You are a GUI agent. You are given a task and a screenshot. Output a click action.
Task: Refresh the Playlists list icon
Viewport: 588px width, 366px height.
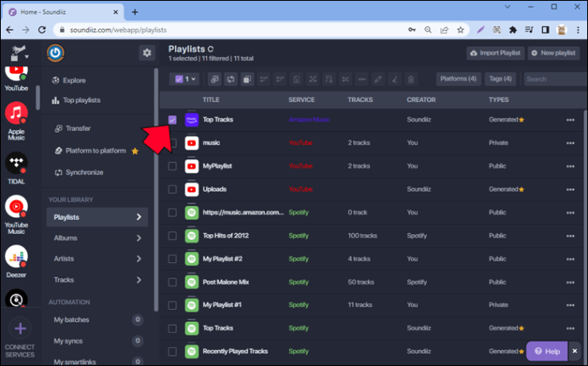pos(210,49)
